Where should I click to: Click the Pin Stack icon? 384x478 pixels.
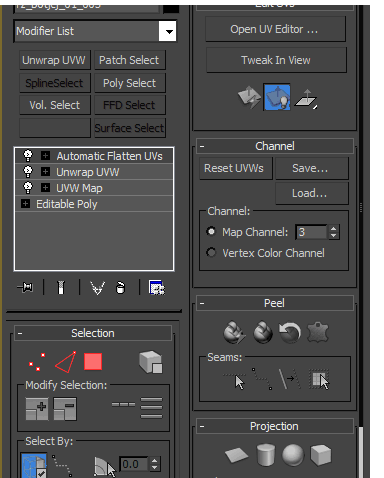[25, 287]
